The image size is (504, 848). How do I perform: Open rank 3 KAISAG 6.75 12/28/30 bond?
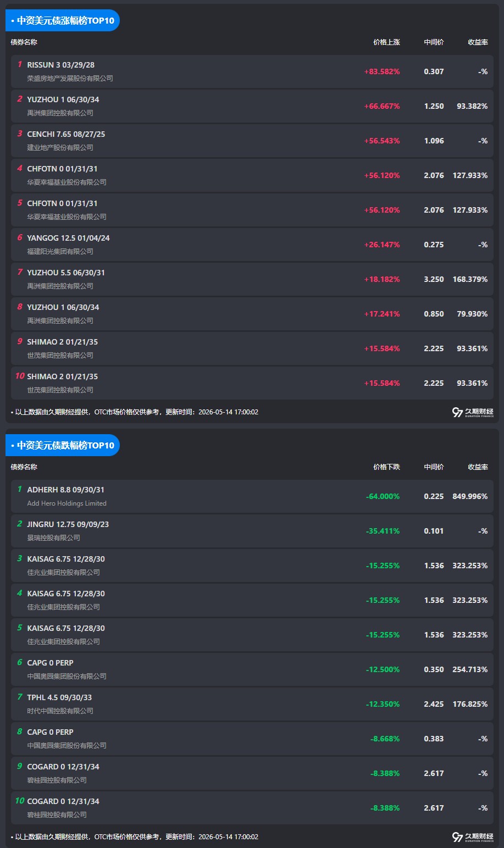pyautogui.click(x=252, y=566)
